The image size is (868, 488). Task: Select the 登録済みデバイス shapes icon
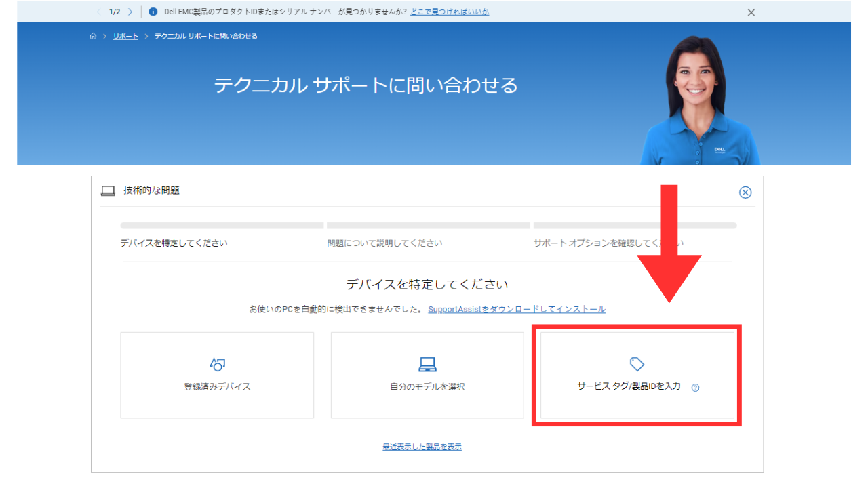[217, 364]
